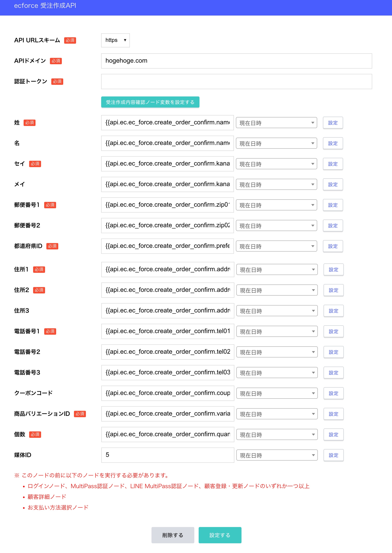
Task: Click the 顧客詳細ノード note text
Action: tap(47, 497)
